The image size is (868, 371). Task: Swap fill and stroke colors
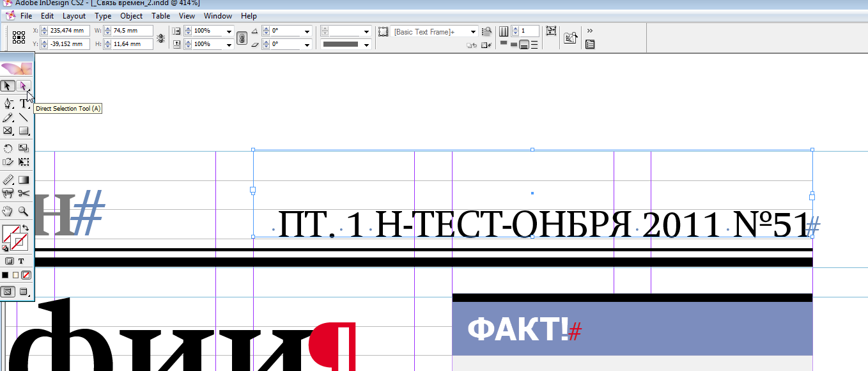(26, 228)
